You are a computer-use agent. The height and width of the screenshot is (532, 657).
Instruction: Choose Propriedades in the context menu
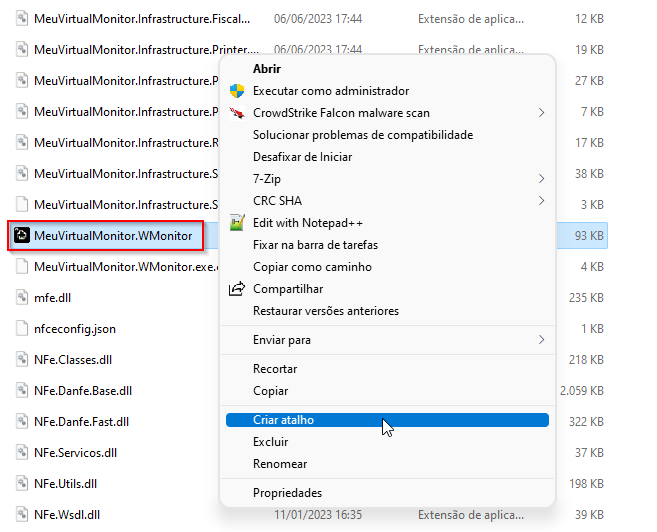287,493
